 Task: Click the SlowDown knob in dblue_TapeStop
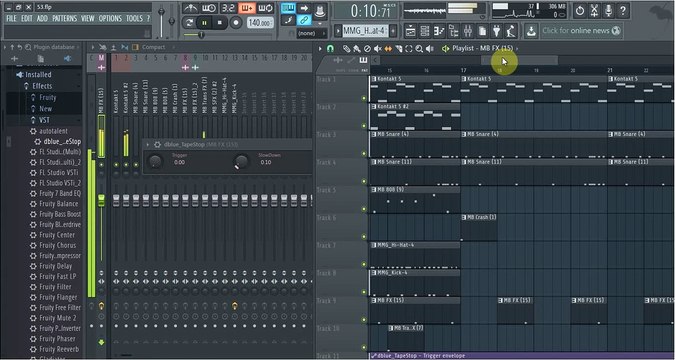(241, 162)
